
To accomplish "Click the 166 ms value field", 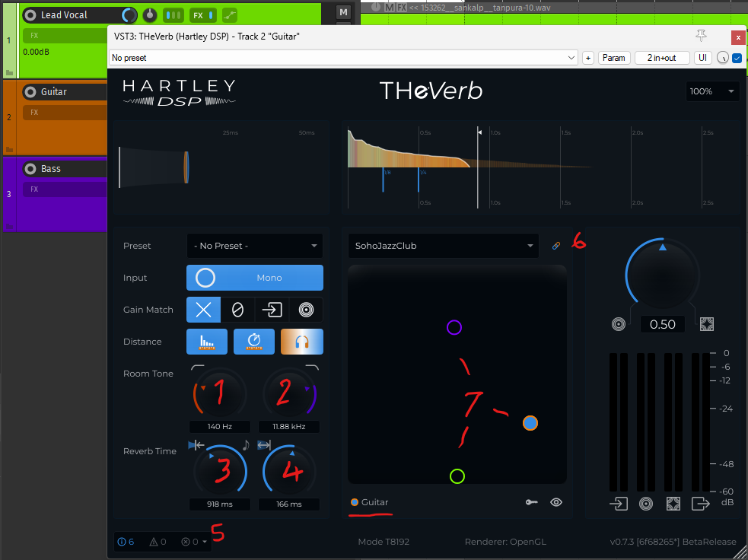I will (x=289, y=504).
